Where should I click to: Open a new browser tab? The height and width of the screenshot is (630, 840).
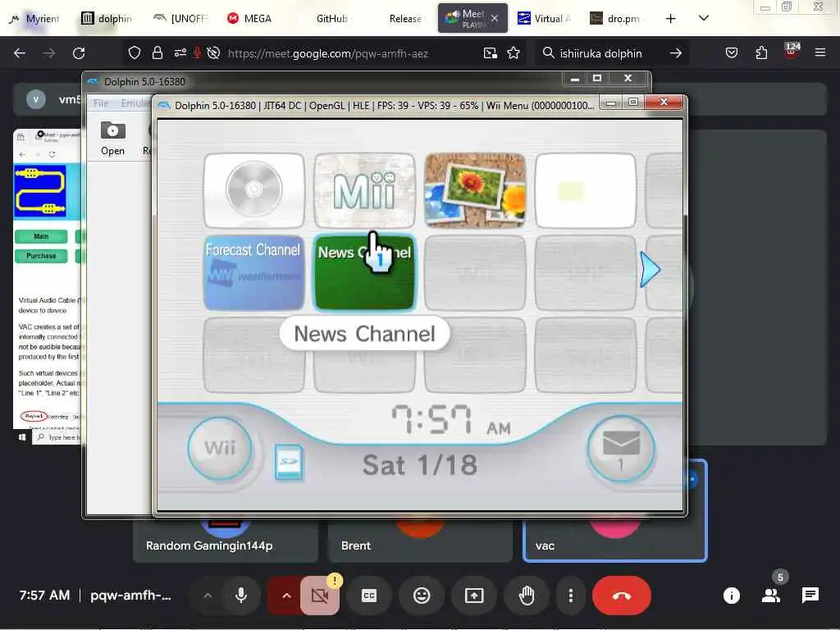click(x=670, y=19)
